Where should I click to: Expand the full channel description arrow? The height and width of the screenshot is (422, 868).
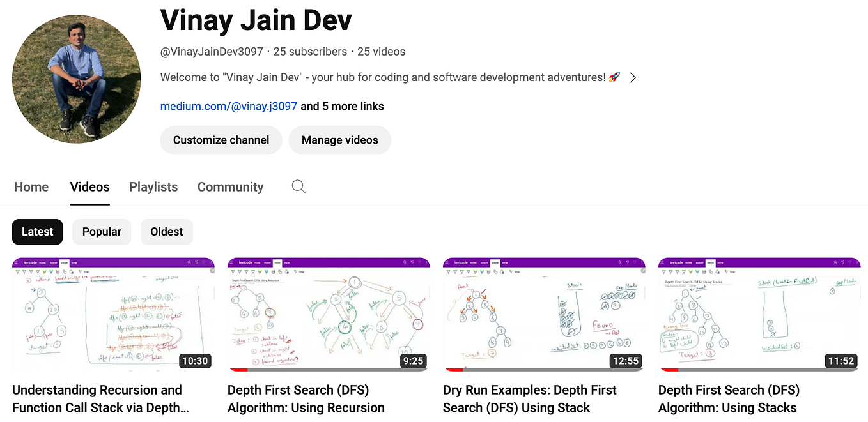click(x=633, y=77)
